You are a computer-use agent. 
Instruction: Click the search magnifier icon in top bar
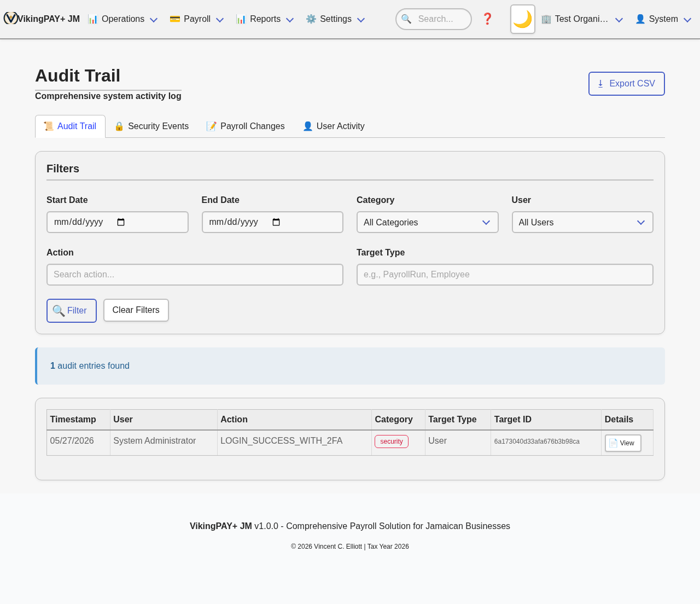(x=406, y=19)
